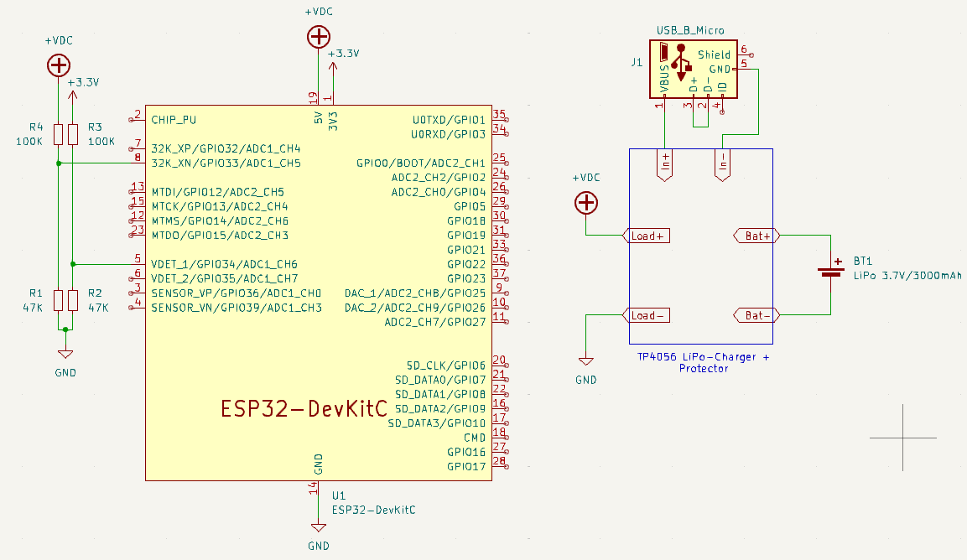Select resistor R3 symbol body
The height and width of the screenshot is (560, 967).
73,134
